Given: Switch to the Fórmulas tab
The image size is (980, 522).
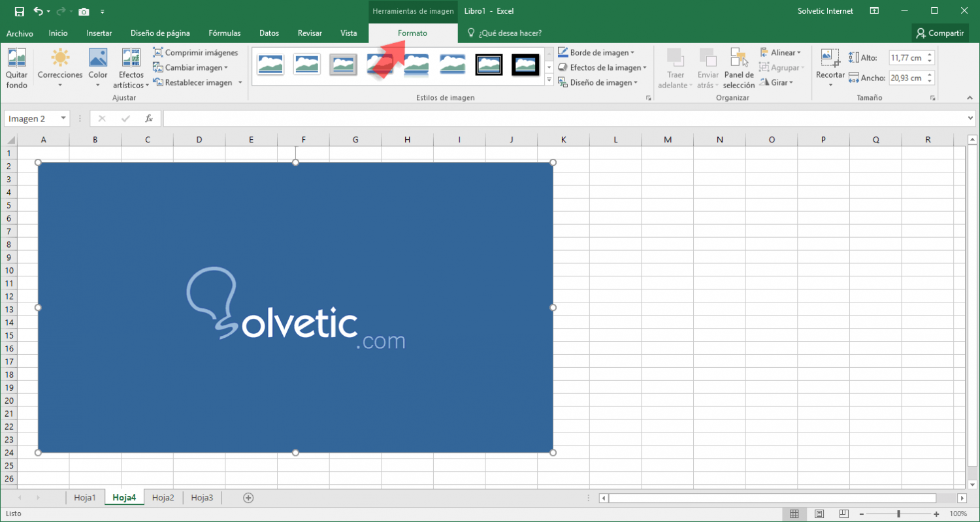Looking at the screenshot, I should click(225, 33).
